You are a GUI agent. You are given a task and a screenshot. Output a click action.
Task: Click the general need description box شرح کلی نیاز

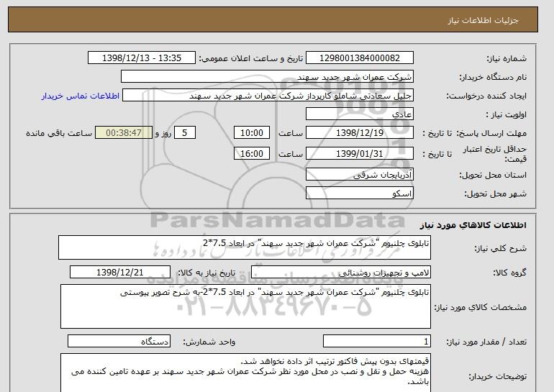point(245,247)
